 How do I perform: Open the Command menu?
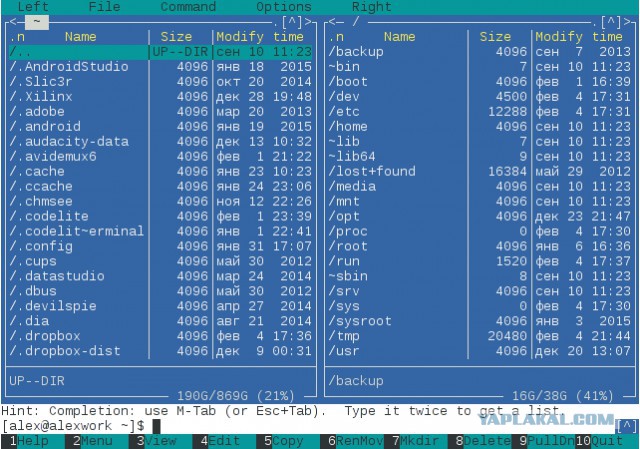[x=188, y=7]
